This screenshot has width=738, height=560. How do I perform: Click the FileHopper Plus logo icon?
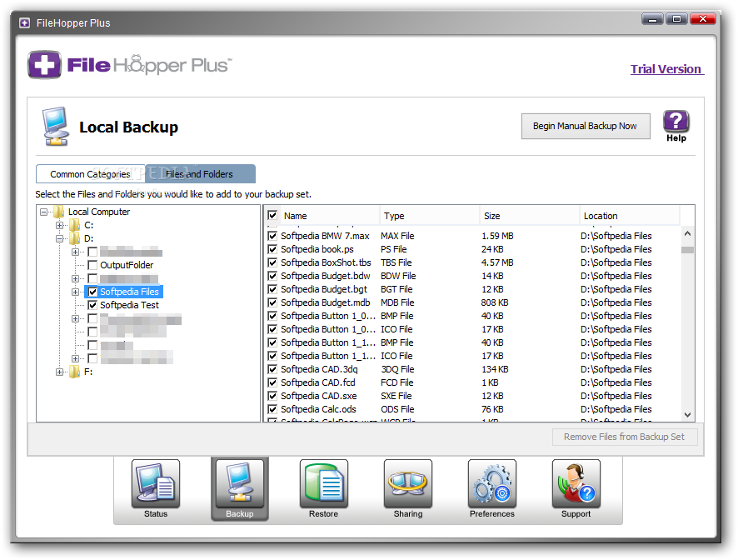(x=44, y=64)
